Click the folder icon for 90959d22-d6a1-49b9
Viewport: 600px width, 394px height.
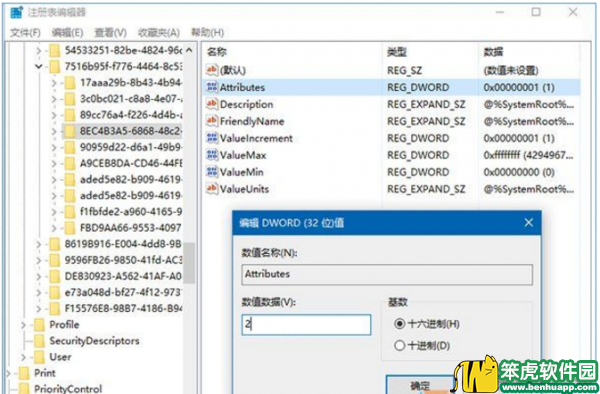click(70, 147)
